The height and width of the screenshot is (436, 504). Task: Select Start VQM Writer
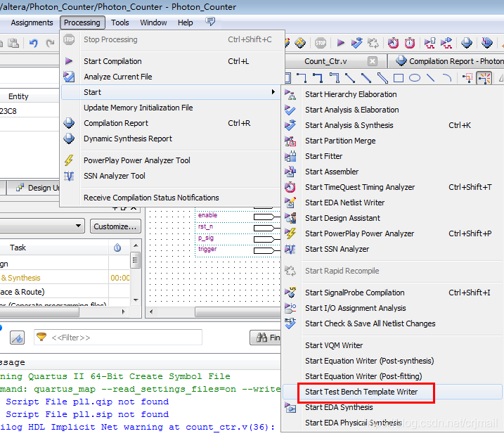tap(392, 345)
